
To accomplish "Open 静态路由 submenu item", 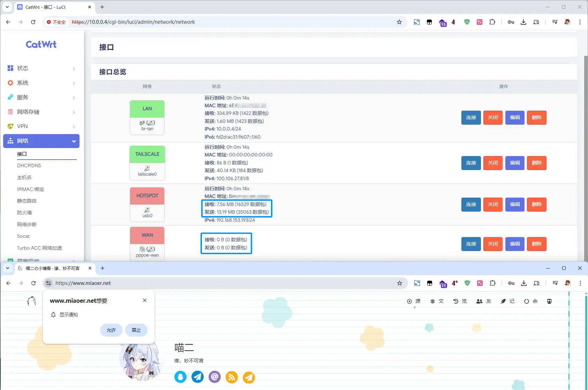I will (x=27, y=201).
